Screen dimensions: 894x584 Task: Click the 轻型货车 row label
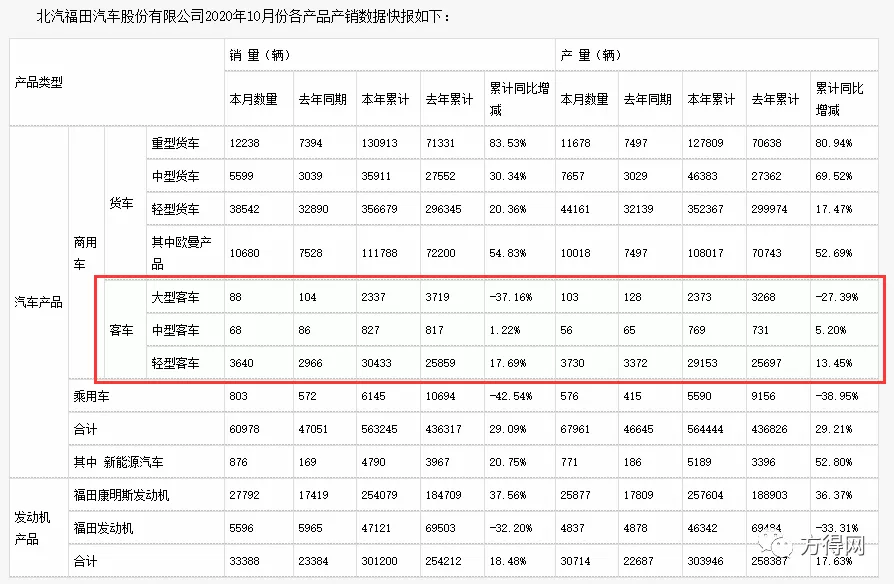pos(176,209)
